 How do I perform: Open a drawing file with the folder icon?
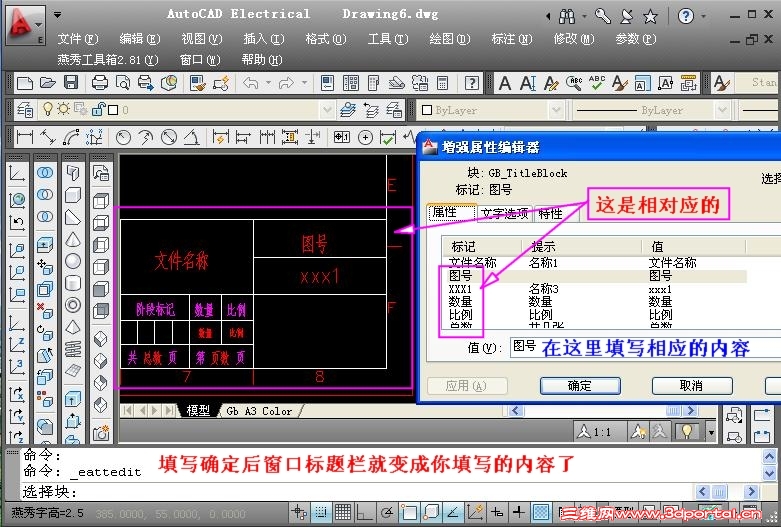(48, 83)
